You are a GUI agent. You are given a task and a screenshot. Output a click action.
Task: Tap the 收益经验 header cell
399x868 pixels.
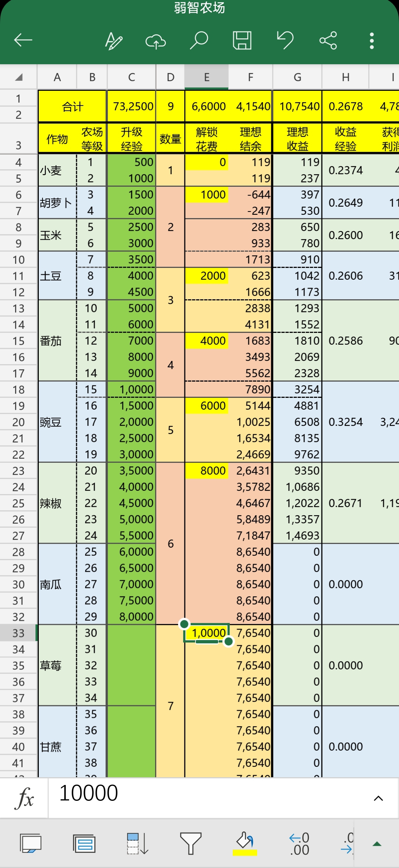pyautogui.click(x=345, y=139)
